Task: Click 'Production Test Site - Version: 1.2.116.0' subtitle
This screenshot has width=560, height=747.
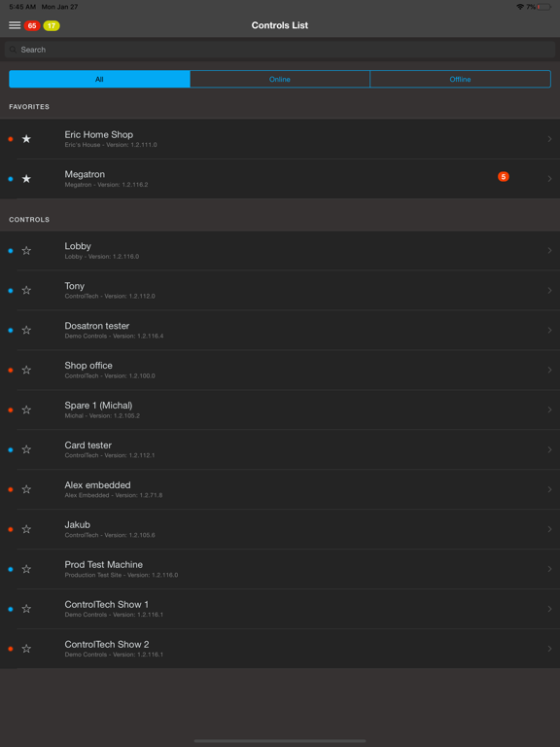Action: coord(122,575)
